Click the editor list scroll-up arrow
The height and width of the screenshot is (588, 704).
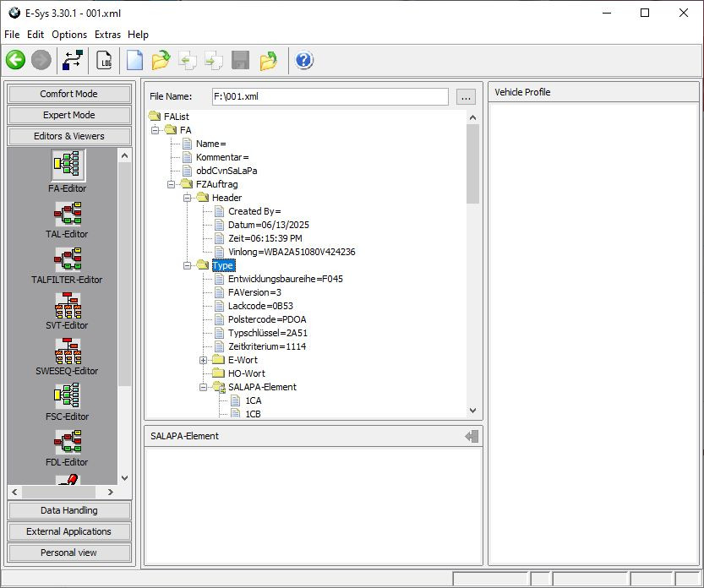[x=125, y=155]
